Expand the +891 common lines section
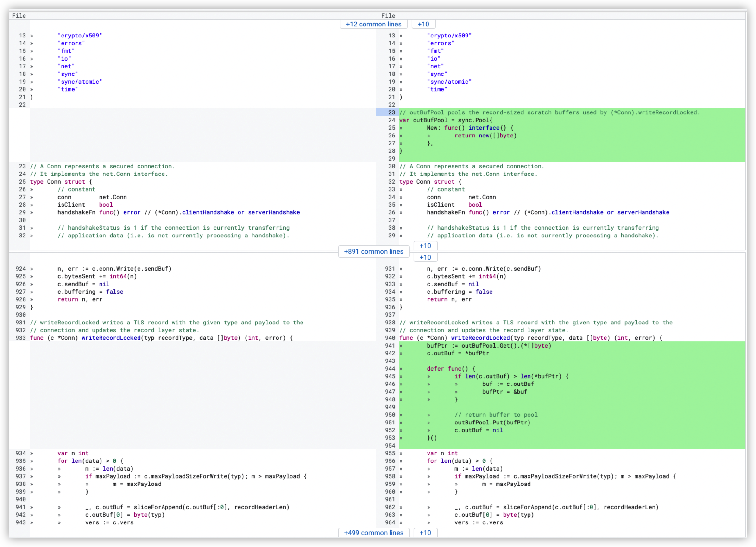The image size is (756, 547). point(373,252)
